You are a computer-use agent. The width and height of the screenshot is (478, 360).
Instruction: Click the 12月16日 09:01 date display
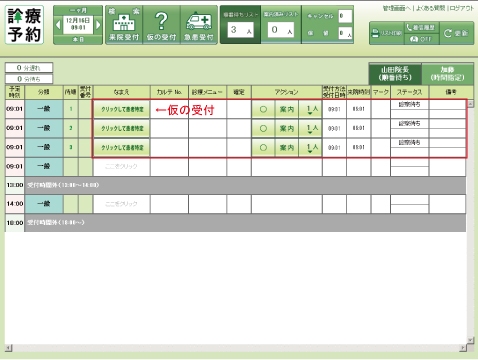78,24
